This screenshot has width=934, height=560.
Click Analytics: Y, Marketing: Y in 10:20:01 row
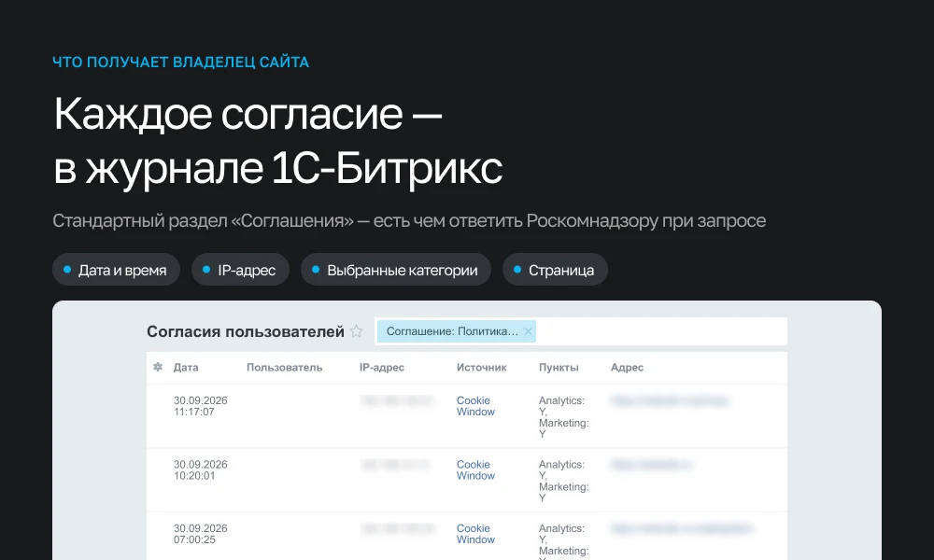(x=563, y=481)
